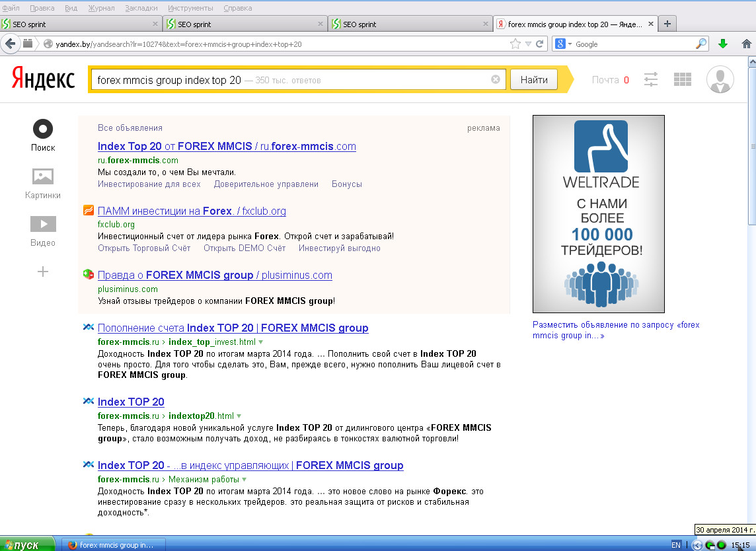Switch to the third SEO sprint tab

coord(411,24)
